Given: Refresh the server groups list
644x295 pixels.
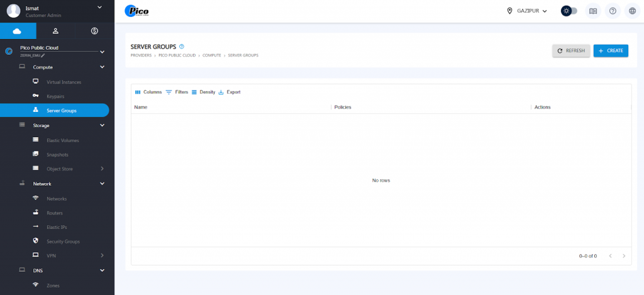Looking at the screenshot, I should (571, 50).
